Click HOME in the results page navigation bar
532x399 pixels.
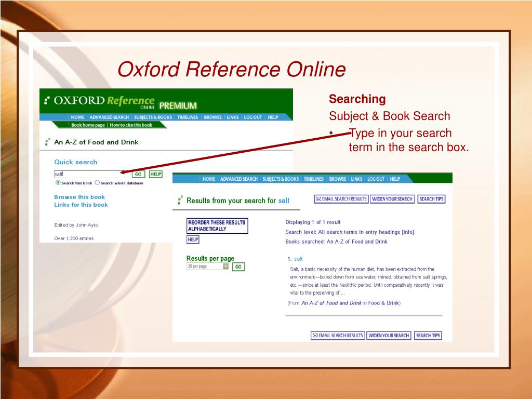[209, 179]
